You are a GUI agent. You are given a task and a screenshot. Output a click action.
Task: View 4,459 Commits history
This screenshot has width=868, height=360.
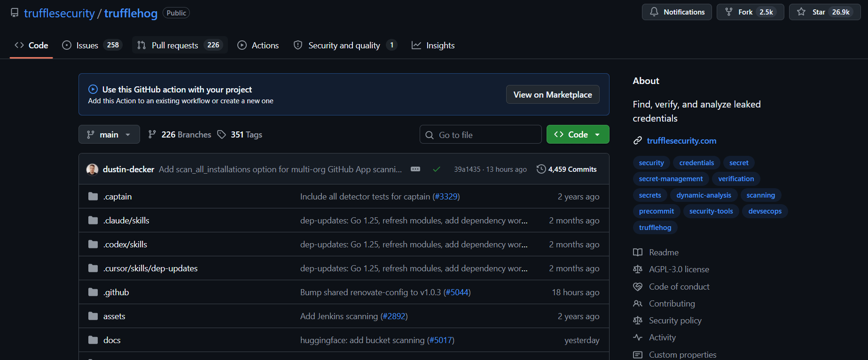[x=567, y=169]
